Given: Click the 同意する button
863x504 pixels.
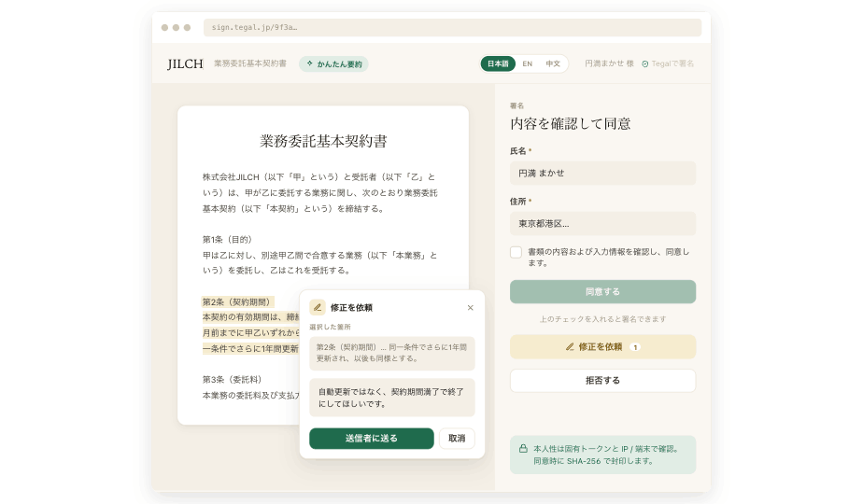Looking at the screenshot, I should [602, 291].
